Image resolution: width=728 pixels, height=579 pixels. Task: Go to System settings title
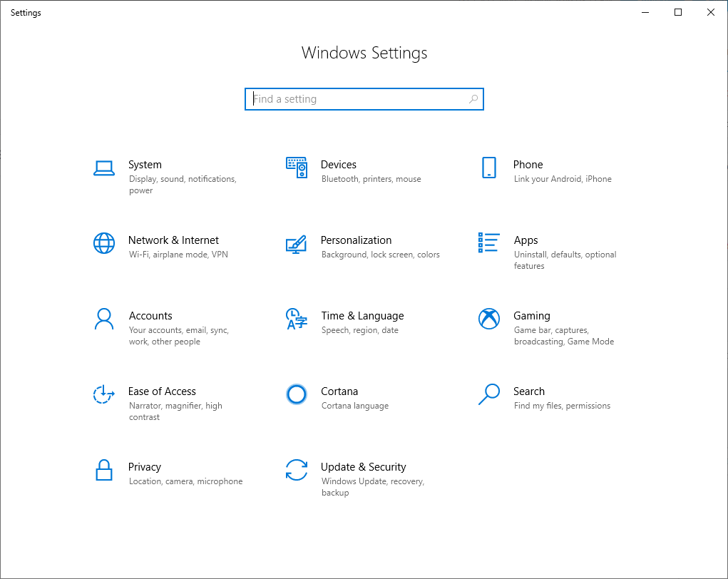tap(145, 165)
